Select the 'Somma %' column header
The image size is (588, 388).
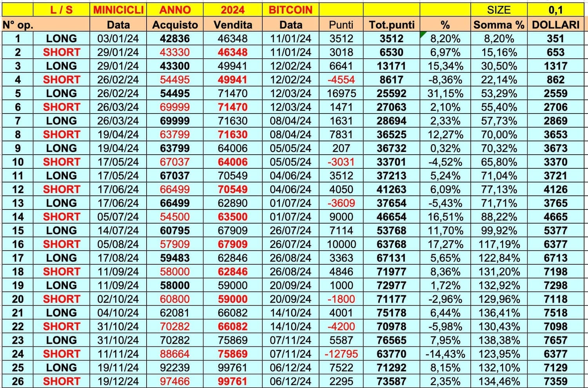499,25
